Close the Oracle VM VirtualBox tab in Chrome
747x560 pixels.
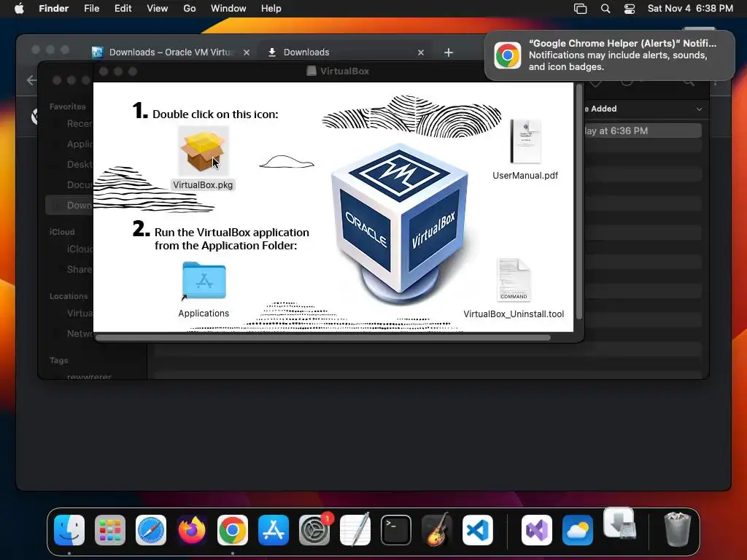pyautogui.click(x=247, y=52)
